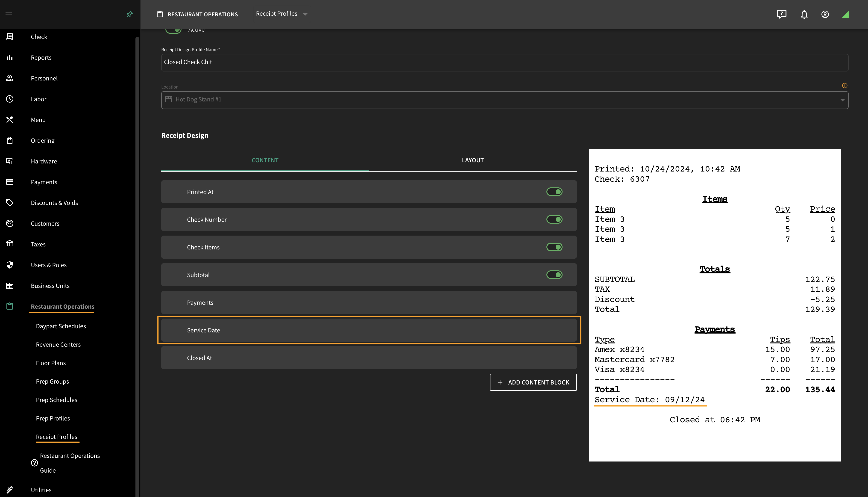Open Restaurant Operations Guide link

point(70,463)
